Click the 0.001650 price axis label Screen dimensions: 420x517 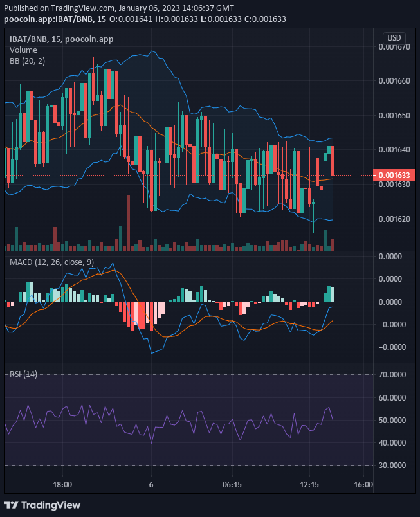(x=394, y=115)
